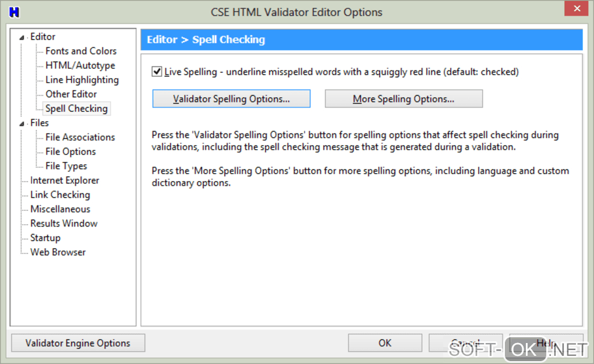Open More Spelling Options dialog
Image resolution: width=594 pixels, height=364 pixels.
[x=404, y=99]
